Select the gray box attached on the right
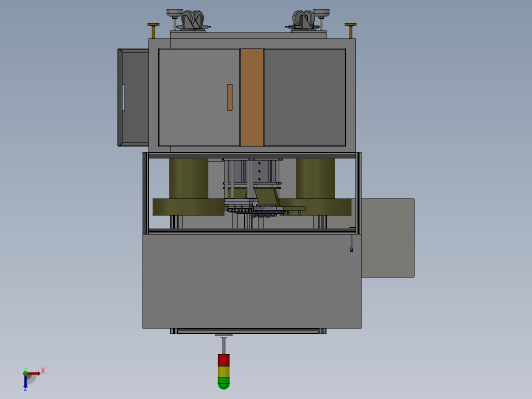 [x=387, y=238]
